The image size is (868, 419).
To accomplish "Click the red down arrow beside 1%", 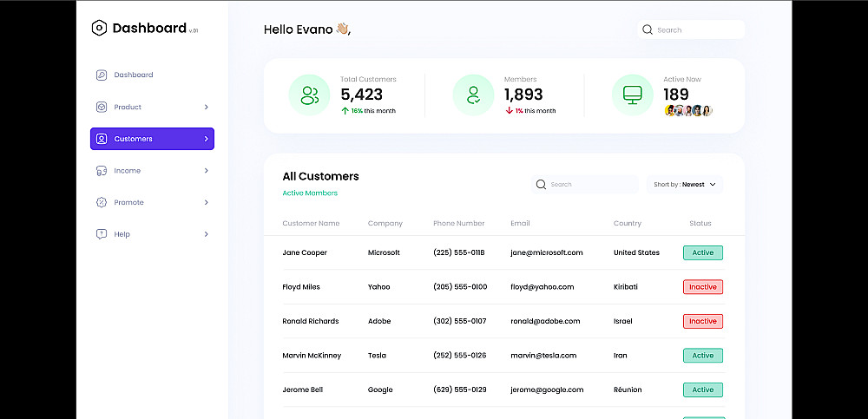I will [x=509, y=111].
